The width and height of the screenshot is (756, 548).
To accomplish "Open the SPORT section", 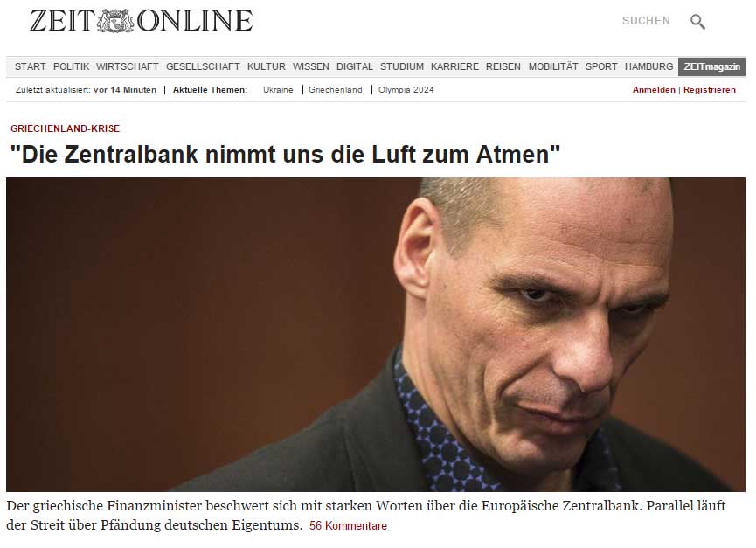I will (x=601, y=66).
